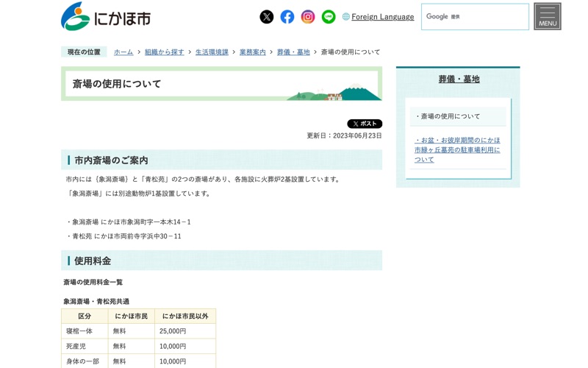Open the X (Twitter) social icon

coord(267,17)
